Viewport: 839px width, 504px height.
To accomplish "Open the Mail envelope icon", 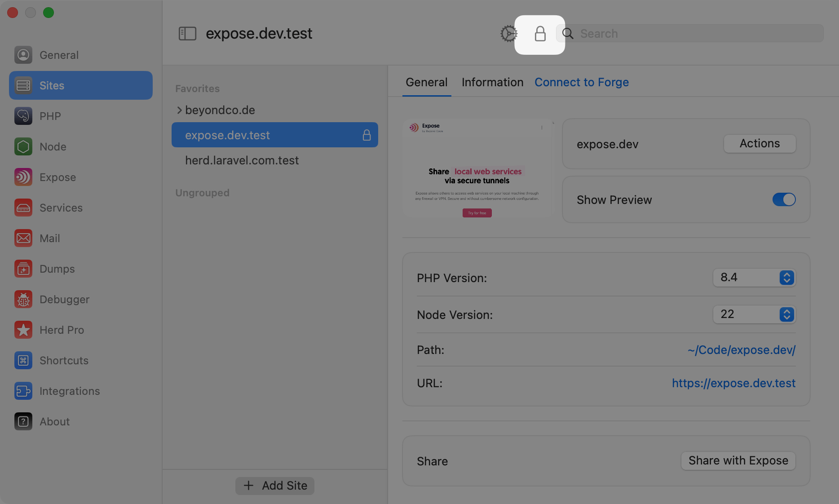I will [x=23, y=238].
